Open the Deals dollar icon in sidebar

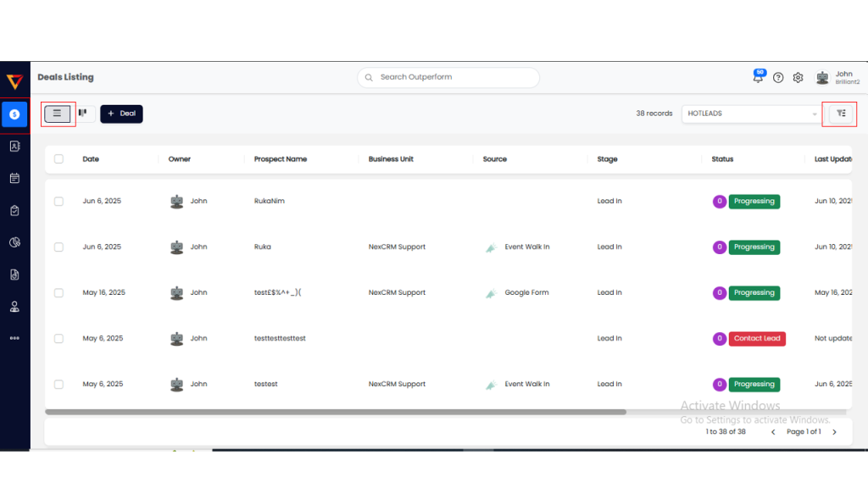pos(14,114)
